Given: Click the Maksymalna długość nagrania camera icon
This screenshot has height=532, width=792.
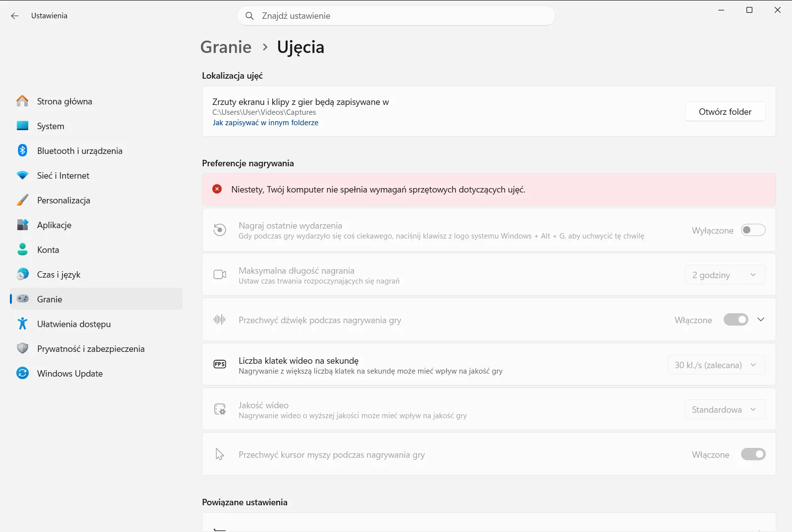Looking at the screenshot, I should tap(220, 275).
